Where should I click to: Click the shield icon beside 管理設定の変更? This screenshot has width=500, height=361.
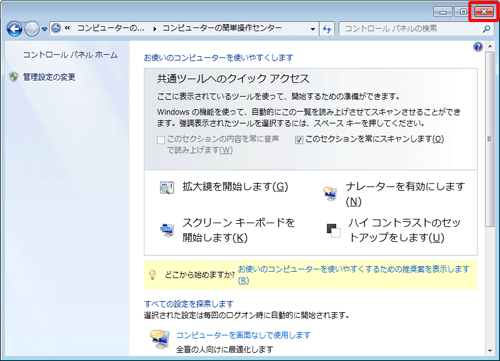tap(14, 77)
